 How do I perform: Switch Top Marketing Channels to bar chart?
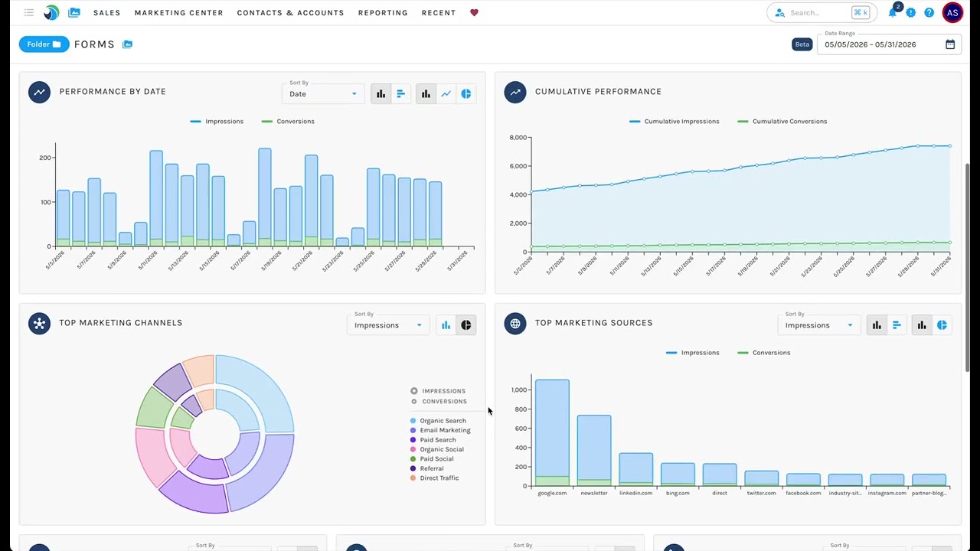click(x=446, y=325)
